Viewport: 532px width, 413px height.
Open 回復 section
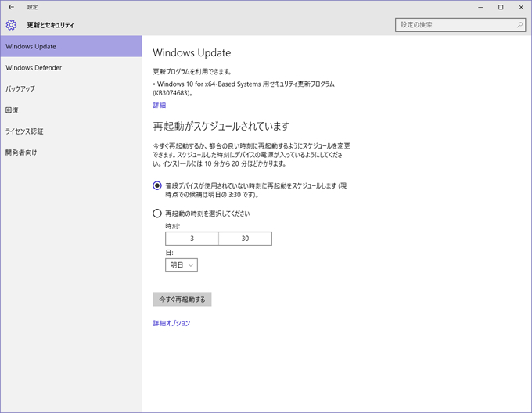pos(71,110)
